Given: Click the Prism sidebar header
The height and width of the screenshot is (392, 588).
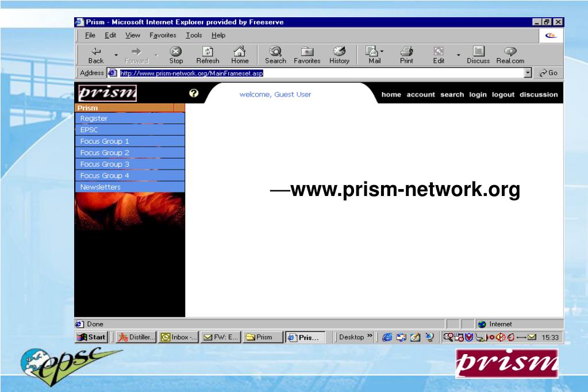Looking at the screenshot, I should point(130,108).
